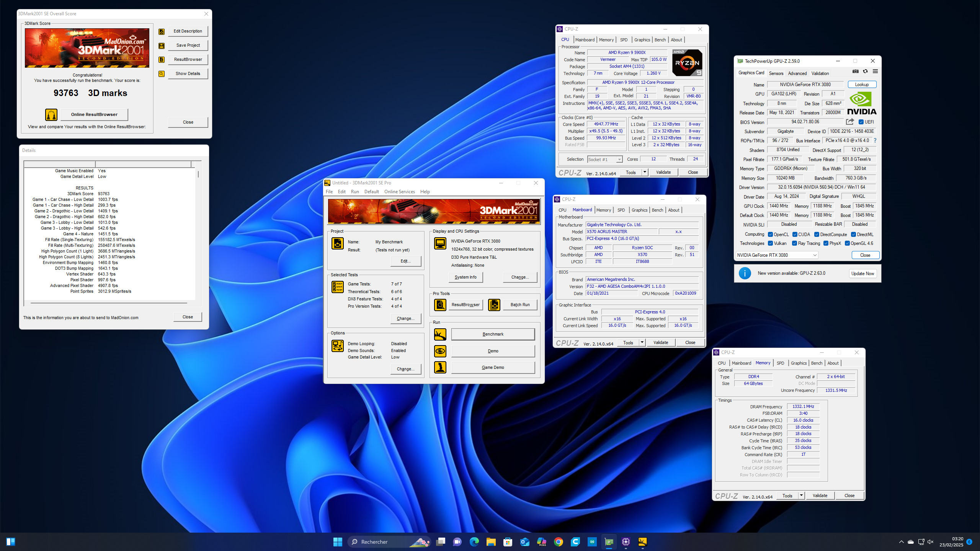Open Bench tab in top CPU-Z window
Image resolution: width=980 pixels, height=551 pixels.
click(660, 40)
